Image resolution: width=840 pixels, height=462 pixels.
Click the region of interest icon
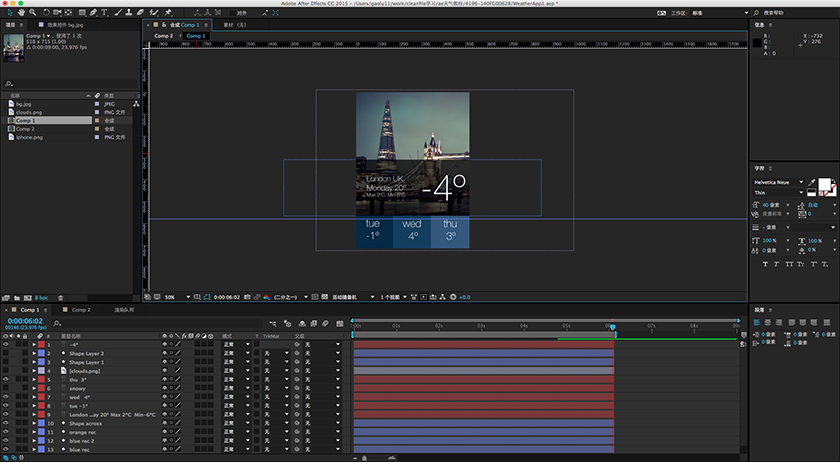pyautogui.click(x=315, y=297)
